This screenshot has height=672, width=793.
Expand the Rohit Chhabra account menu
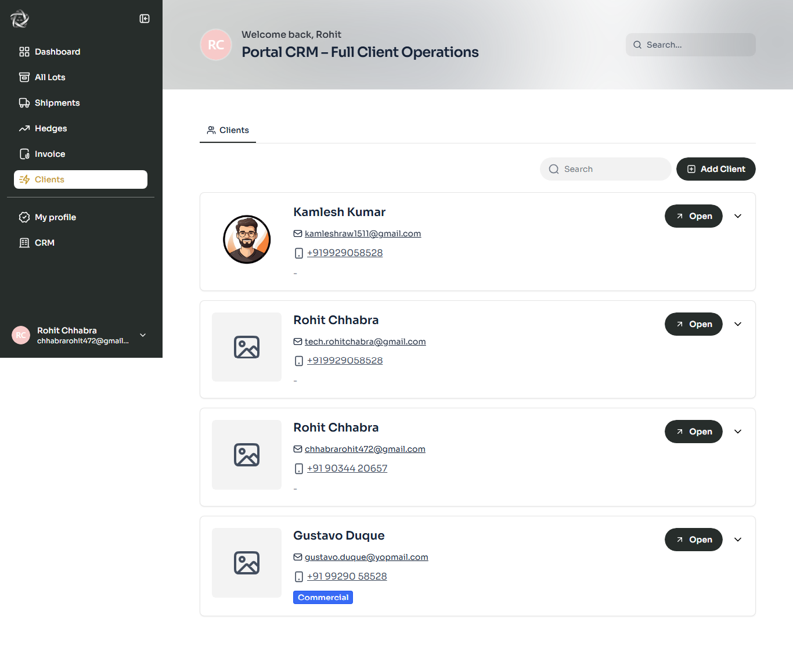coord(143,335)
